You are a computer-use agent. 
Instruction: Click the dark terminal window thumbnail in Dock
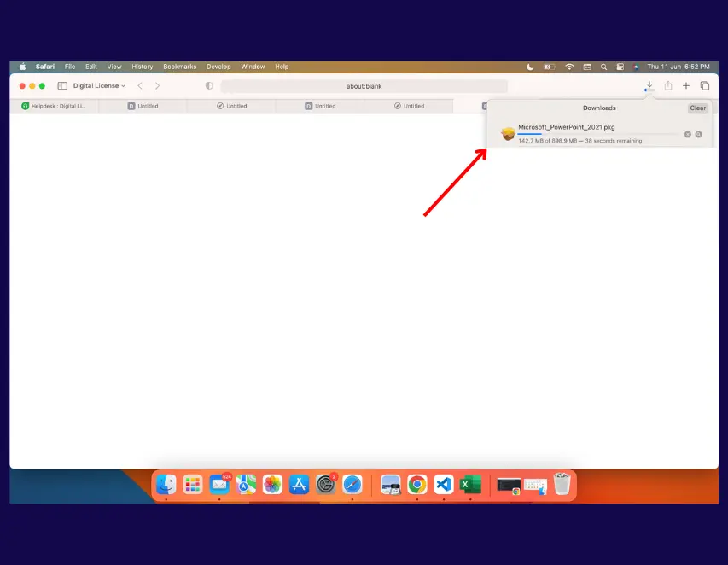[509, 486]
